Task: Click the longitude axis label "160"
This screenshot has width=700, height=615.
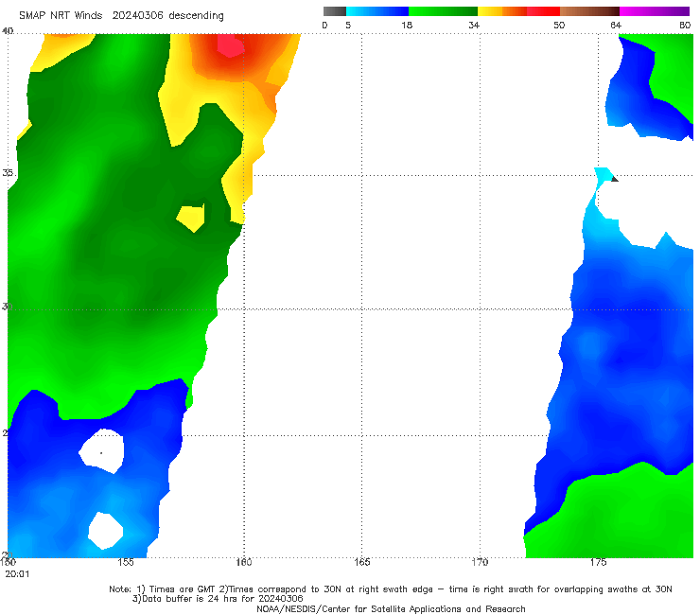Action: tap(244, 562)
